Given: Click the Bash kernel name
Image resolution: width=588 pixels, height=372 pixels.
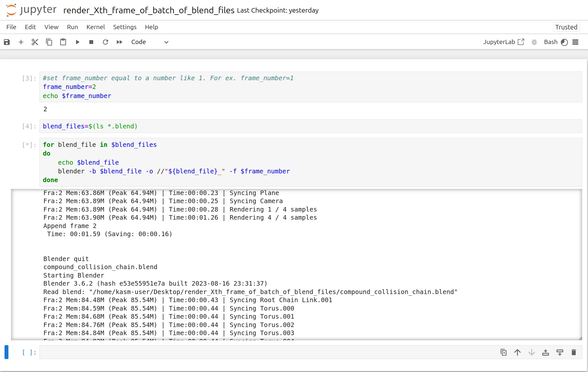Looking at the screenshot, I should coord(550,42).
